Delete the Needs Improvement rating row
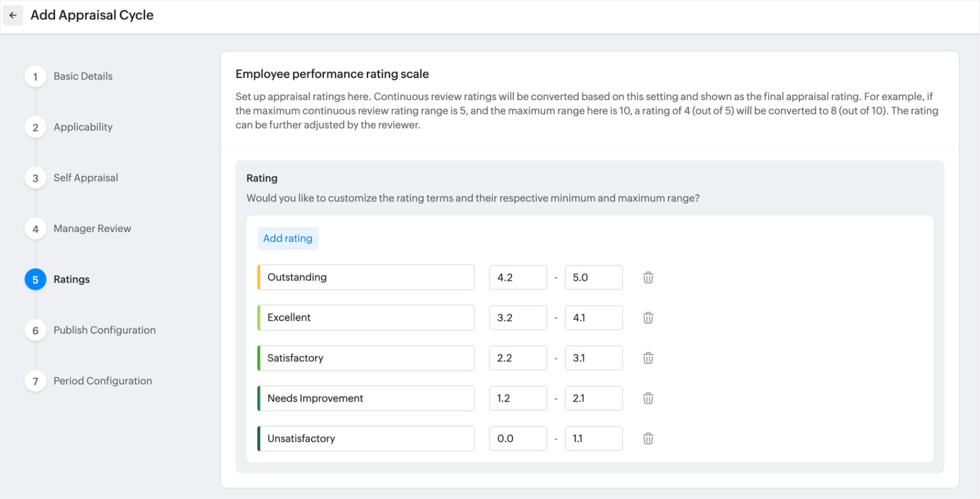 point(648,399)
